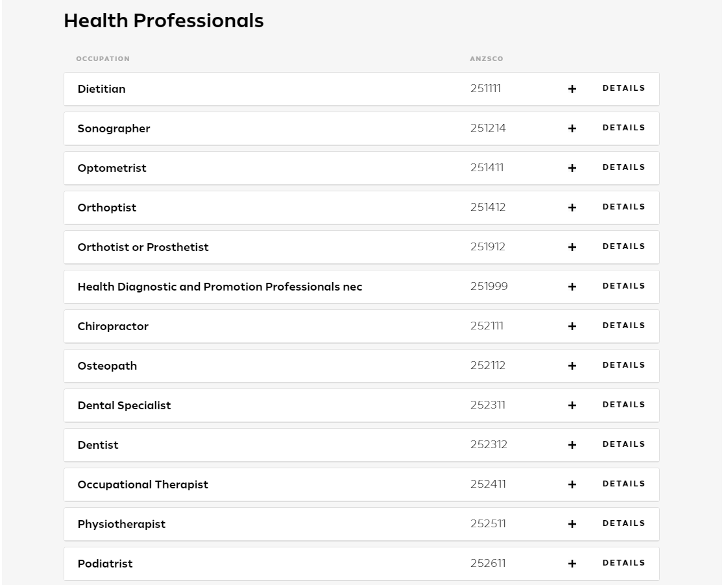Image resolution: width=728 pixels, height=585 pixels.
Task: Click the plus icon for Dentist
Action: point(572,445)
